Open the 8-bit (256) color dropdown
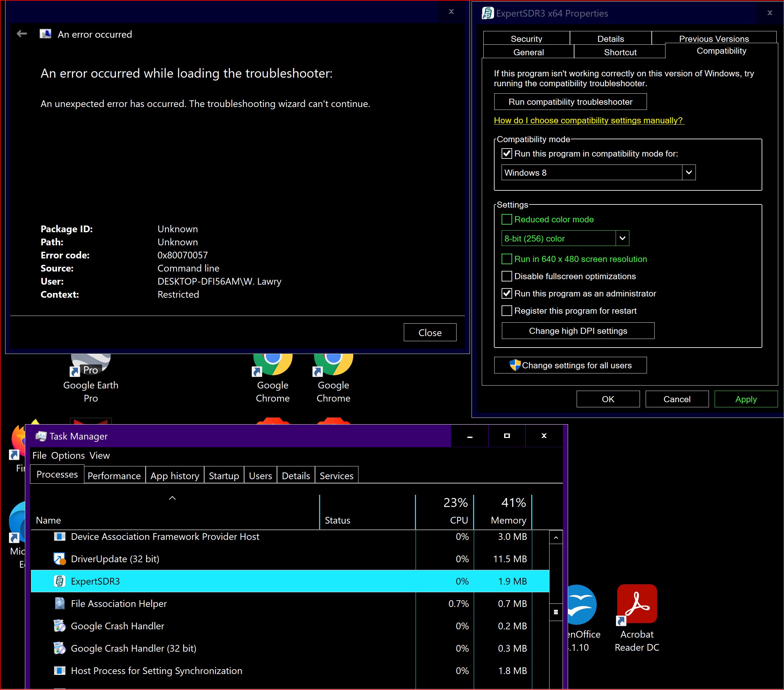This screenshot has height=690, width=784. click(622, 238)
